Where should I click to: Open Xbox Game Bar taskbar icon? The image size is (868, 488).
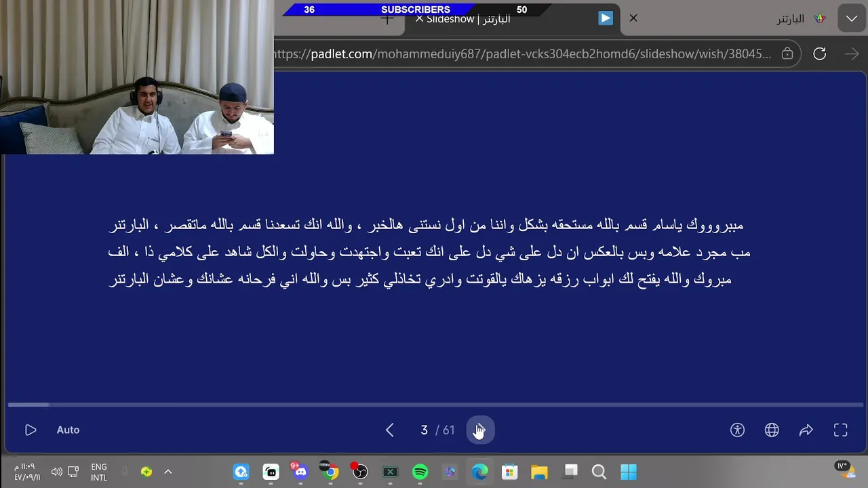pyautogui.click(x=390, y=472)
